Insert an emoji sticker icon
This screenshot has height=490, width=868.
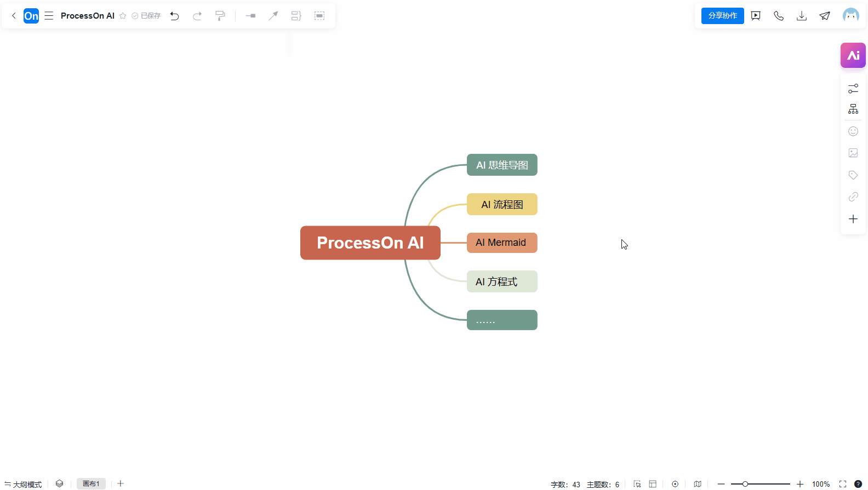tap(853, 131)
